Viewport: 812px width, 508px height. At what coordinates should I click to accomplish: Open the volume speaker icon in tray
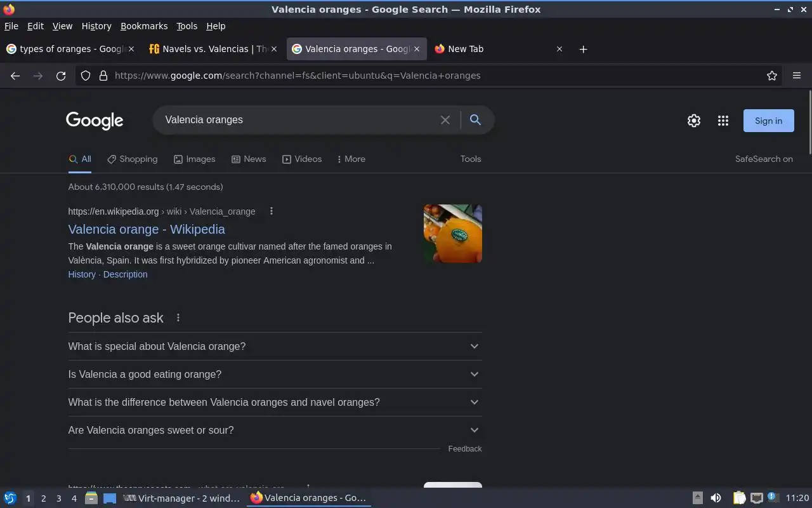point(716,498)
